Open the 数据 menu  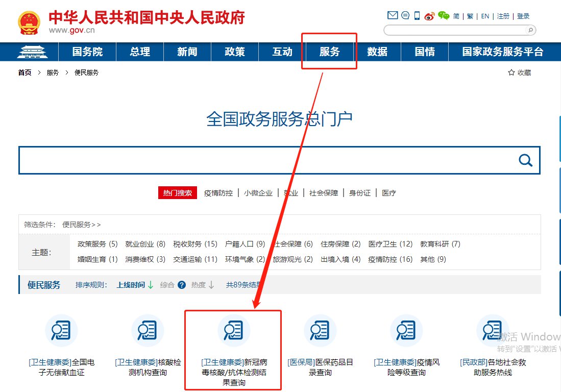click(377, 52)
